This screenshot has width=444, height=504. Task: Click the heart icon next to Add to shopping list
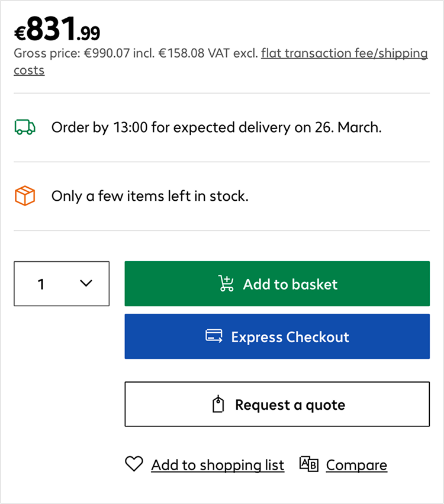[134, 464]
